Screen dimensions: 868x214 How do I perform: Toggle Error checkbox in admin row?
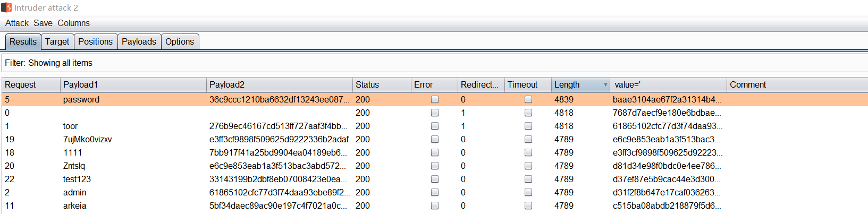click(435, 192)
